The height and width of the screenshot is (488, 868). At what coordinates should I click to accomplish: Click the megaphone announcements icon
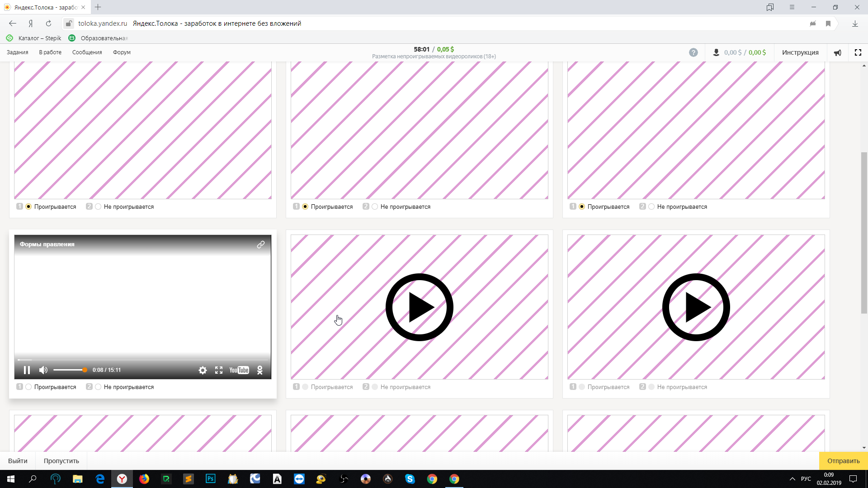(838, 52)
